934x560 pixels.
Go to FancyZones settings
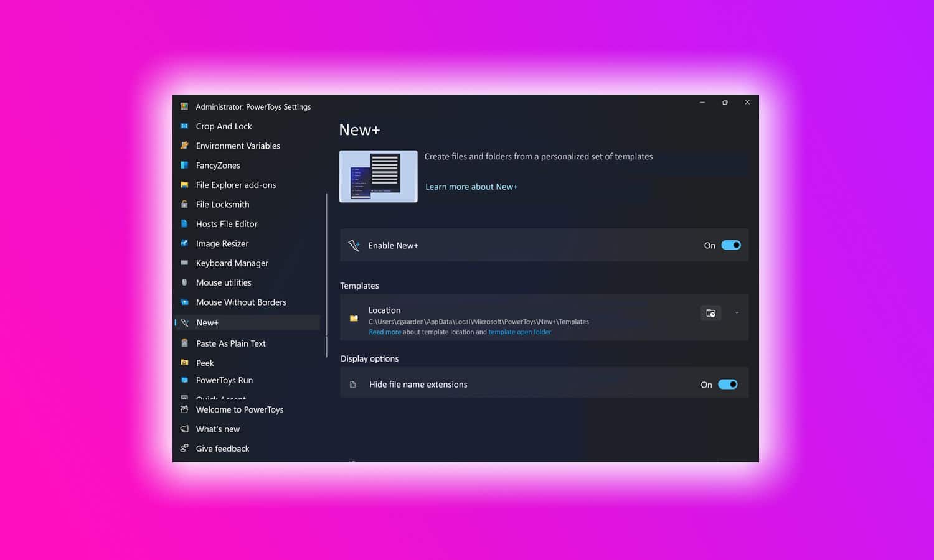tap(218, 166)
